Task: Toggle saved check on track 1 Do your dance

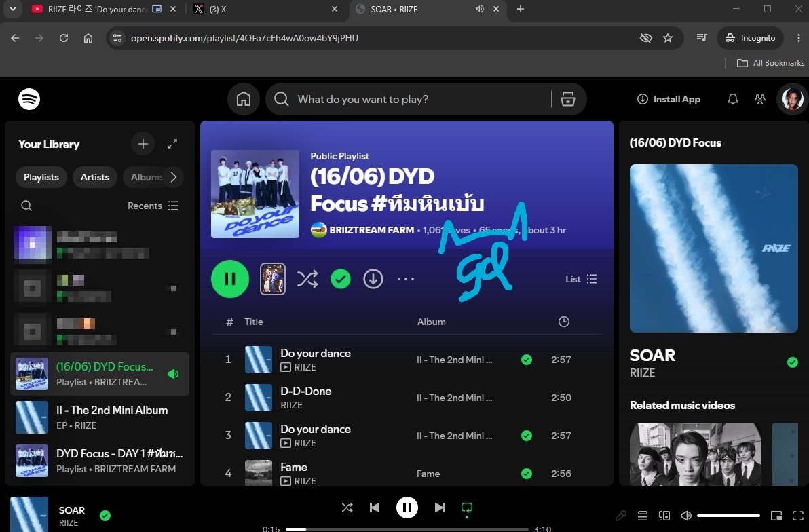Action: tap(527, 360)
